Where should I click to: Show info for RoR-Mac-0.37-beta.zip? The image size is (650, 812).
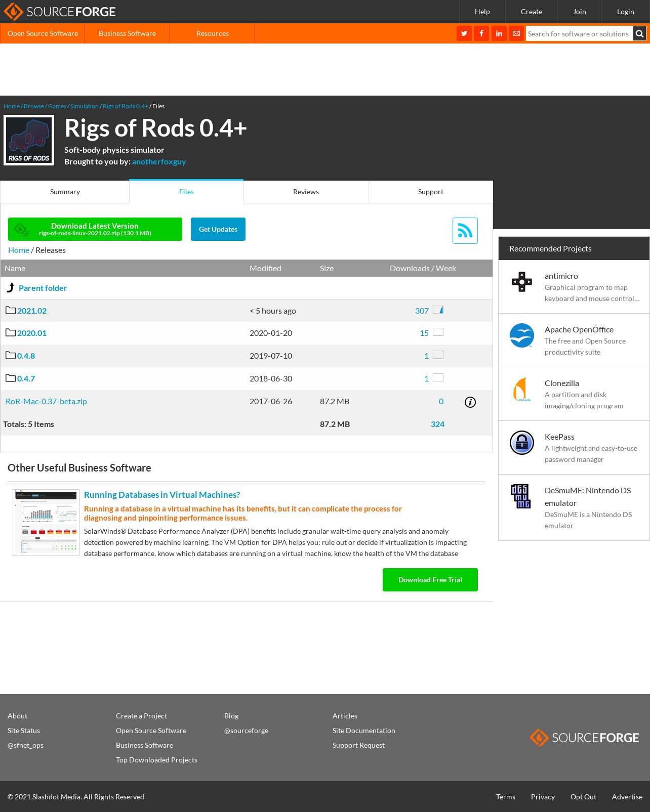[x=470, y=402]
